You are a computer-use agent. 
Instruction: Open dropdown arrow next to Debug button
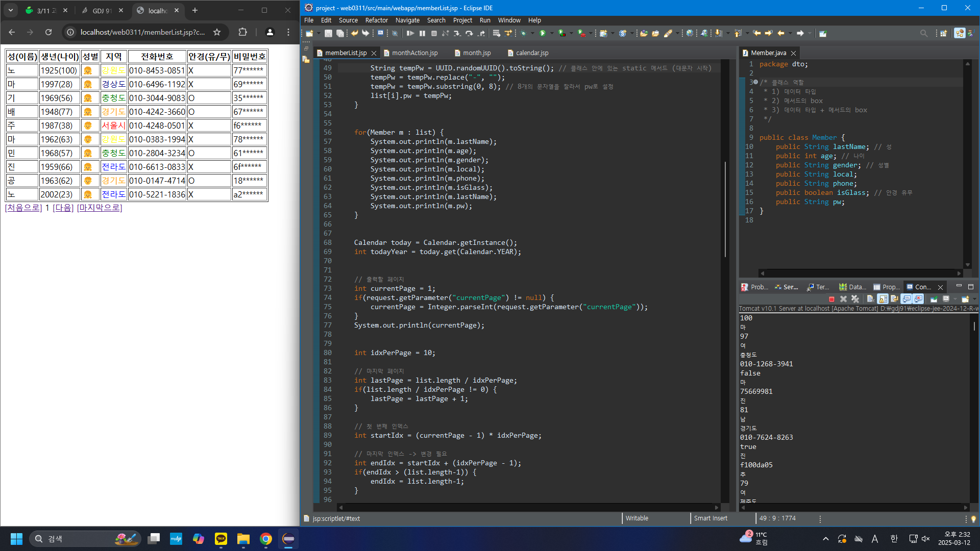click(x=532, y=33)
